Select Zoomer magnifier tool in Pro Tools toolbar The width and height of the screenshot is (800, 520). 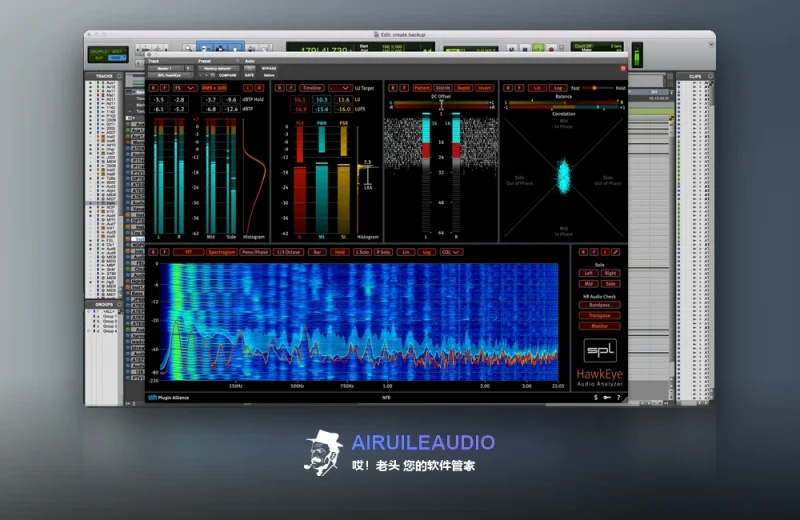(188, 48)
